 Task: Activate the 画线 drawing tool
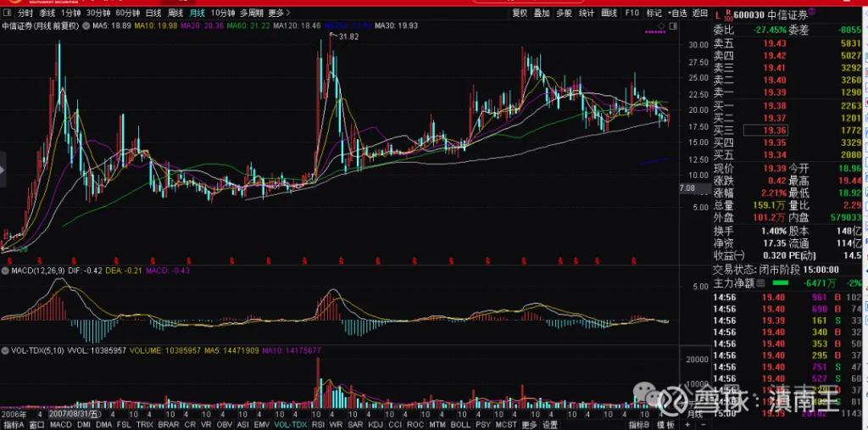click(x=609, y=13)
